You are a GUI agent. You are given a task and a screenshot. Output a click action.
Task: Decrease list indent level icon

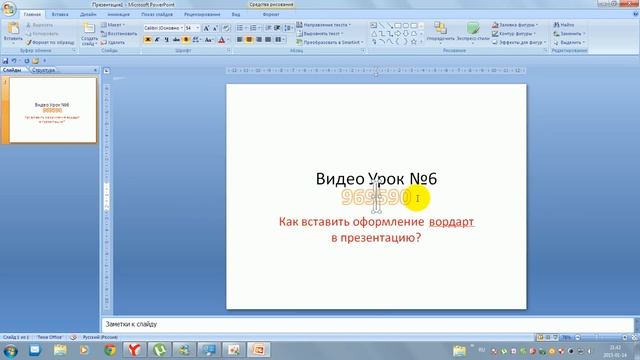[x=268, y=28]
